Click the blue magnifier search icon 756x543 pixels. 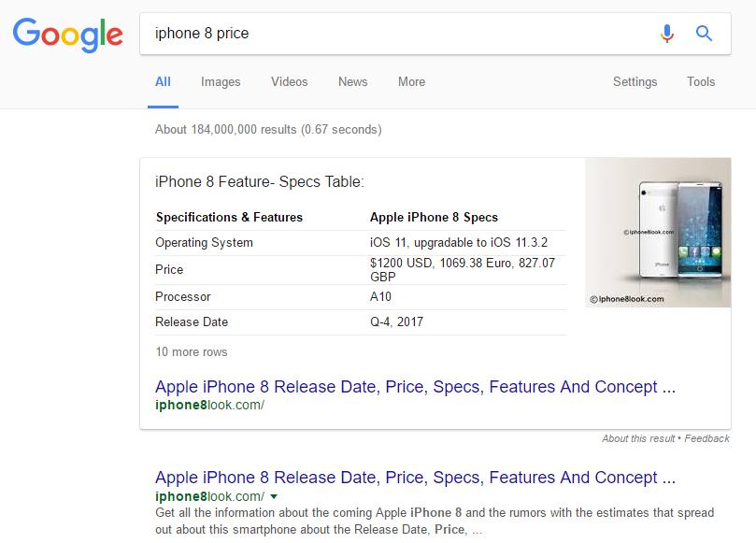click(x=704, y=34)
